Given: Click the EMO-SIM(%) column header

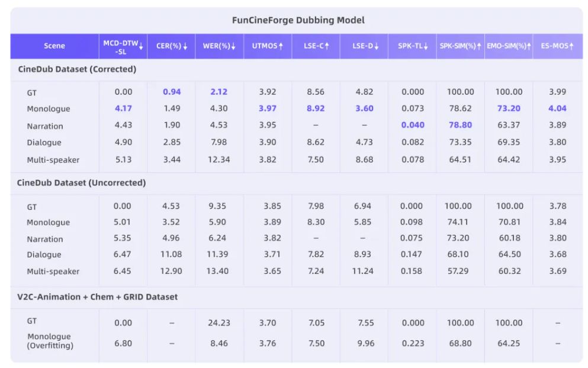Looking at the screenshot, I should pos(506,46).
